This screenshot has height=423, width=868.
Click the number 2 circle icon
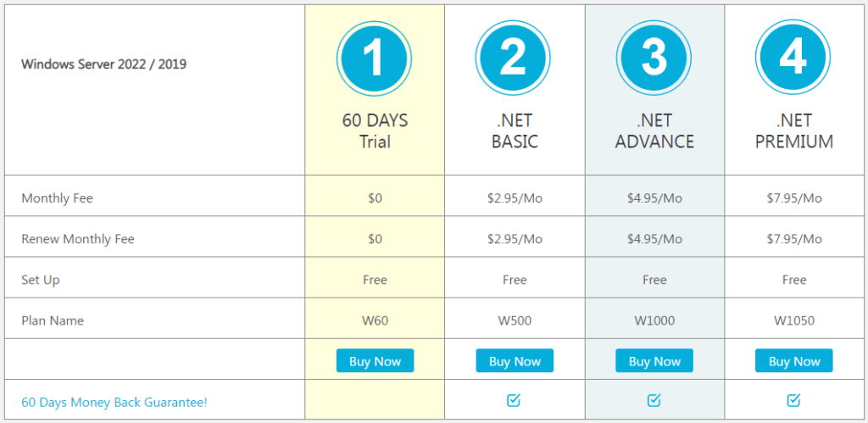pyautogui.click(x=513, y=58)
